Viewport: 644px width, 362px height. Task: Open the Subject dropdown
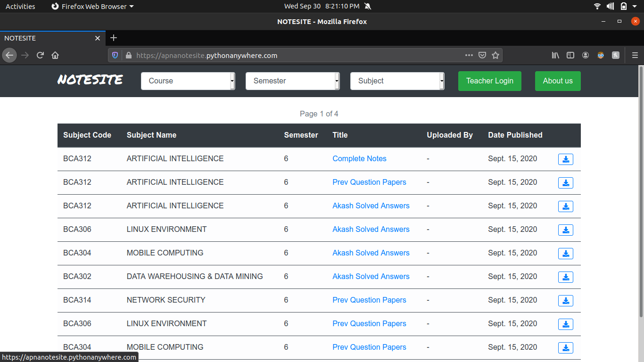point(397,81)
